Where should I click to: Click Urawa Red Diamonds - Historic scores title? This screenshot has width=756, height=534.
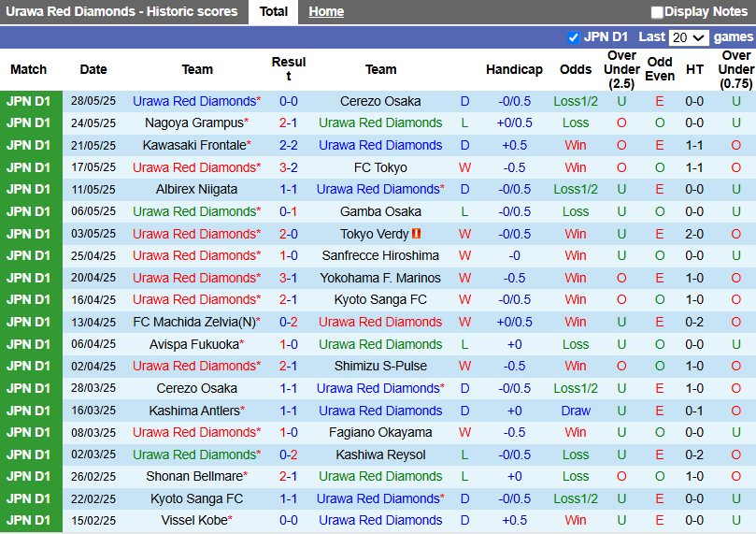point(121,11)
